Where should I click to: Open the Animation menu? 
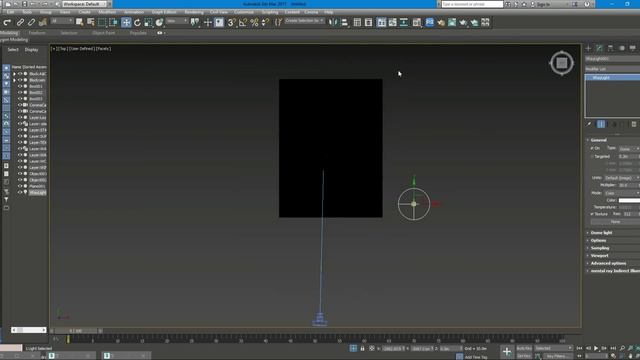133,12
